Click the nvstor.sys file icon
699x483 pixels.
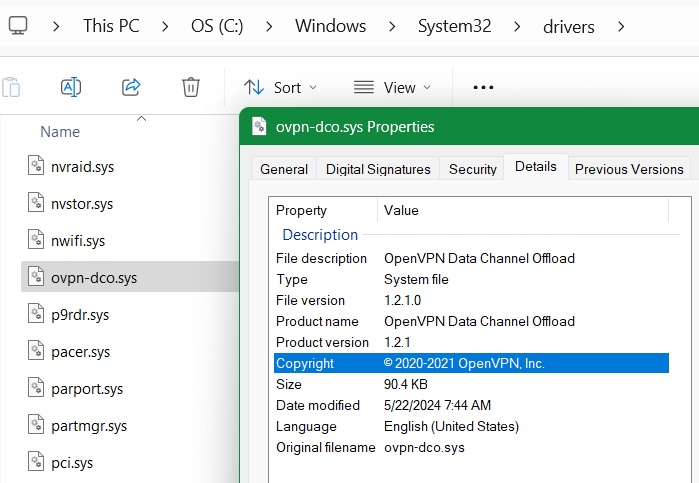tap(36, 202)
